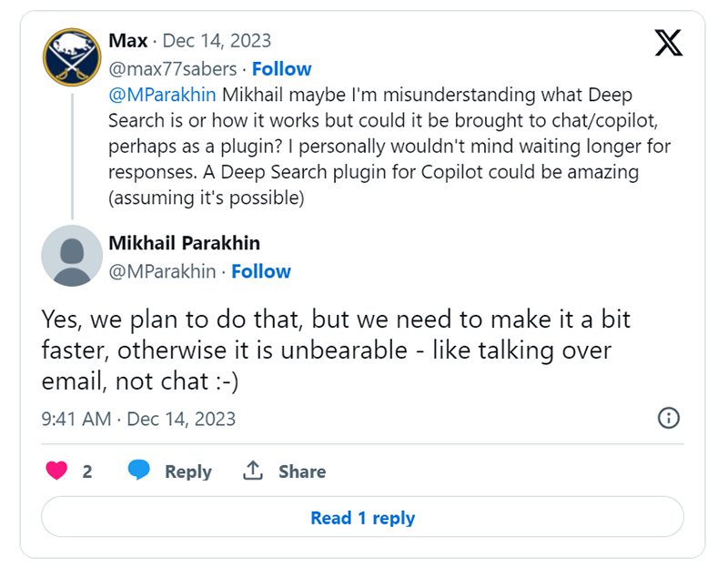Click the Dec 14, 2023 date by Max
The image size is (728, 568).
pyautogui.click(x=217, y=41)
